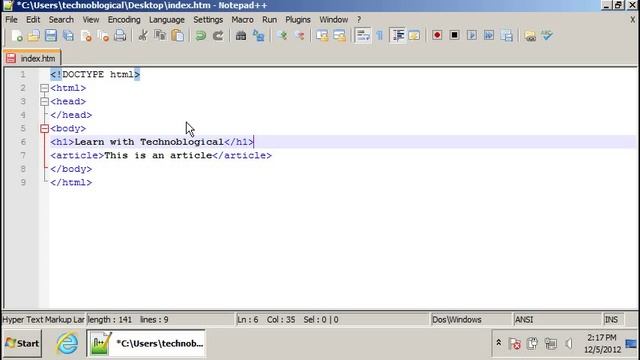Click the Close document toolbar icon
This screenshot has height=360, width=640.
click(x=86, y=36)
